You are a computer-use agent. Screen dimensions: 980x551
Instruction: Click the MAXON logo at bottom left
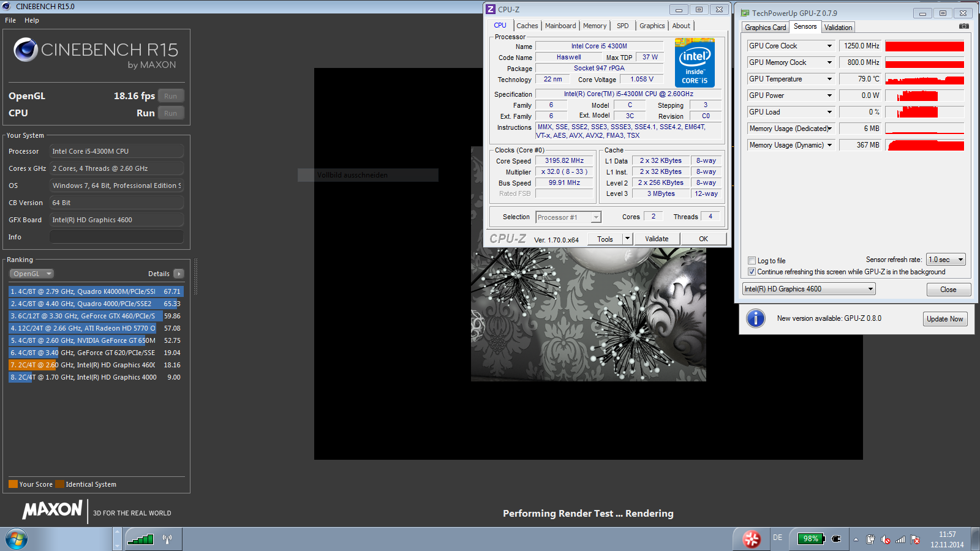(x=53, y=509)
